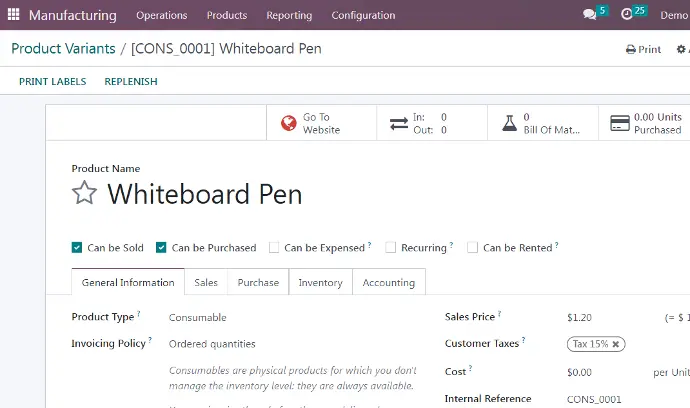Click the Go To Website globe icon
This screenshot has width=690, height=408.
coord(288,123)
